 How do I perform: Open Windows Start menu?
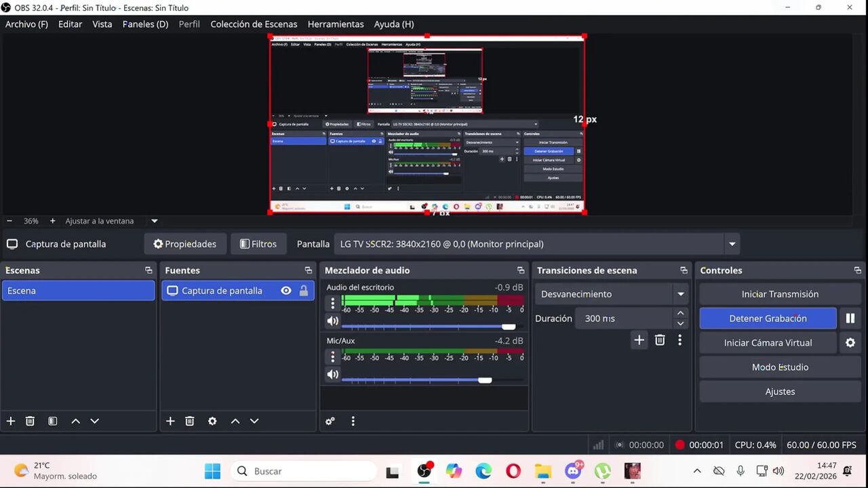coord(212,471)
